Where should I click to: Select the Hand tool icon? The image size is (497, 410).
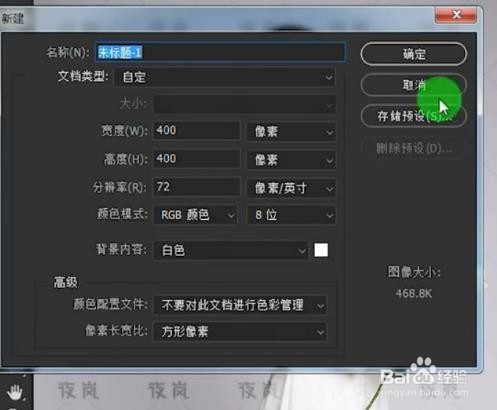point(15,392)
